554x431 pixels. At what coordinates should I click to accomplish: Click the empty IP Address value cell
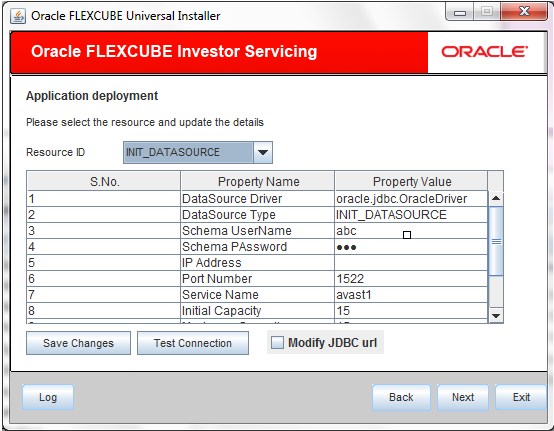point(411,263)
